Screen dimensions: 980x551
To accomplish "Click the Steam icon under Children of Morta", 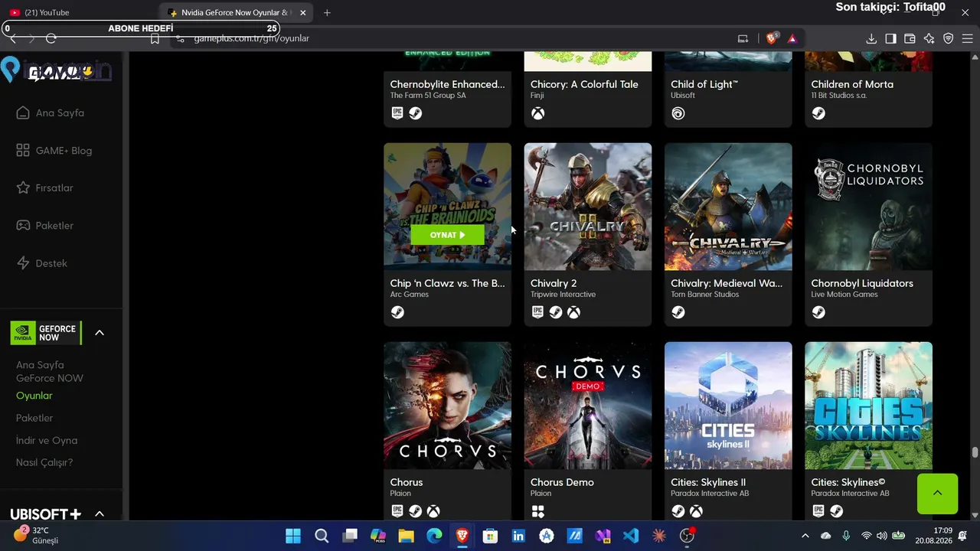I will point(818,113).
